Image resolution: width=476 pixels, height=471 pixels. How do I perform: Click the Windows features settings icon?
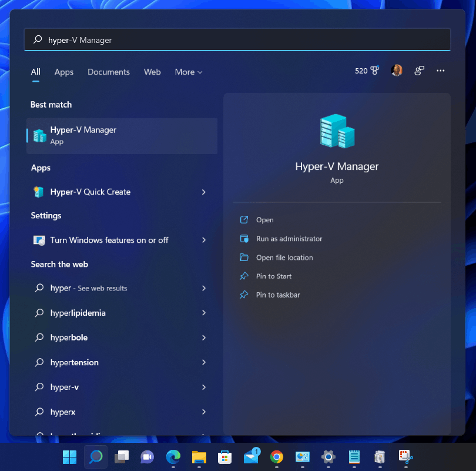[x=39, y=240]
